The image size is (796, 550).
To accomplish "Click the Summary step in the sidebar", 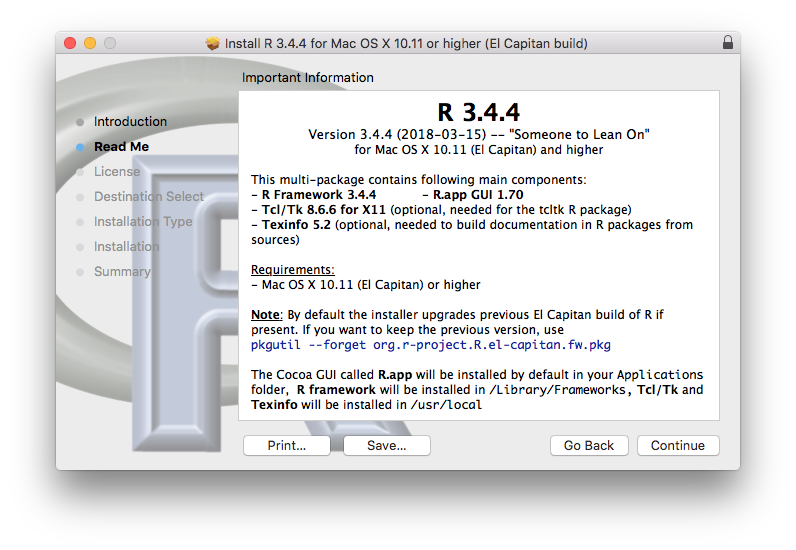I will 122,272.
